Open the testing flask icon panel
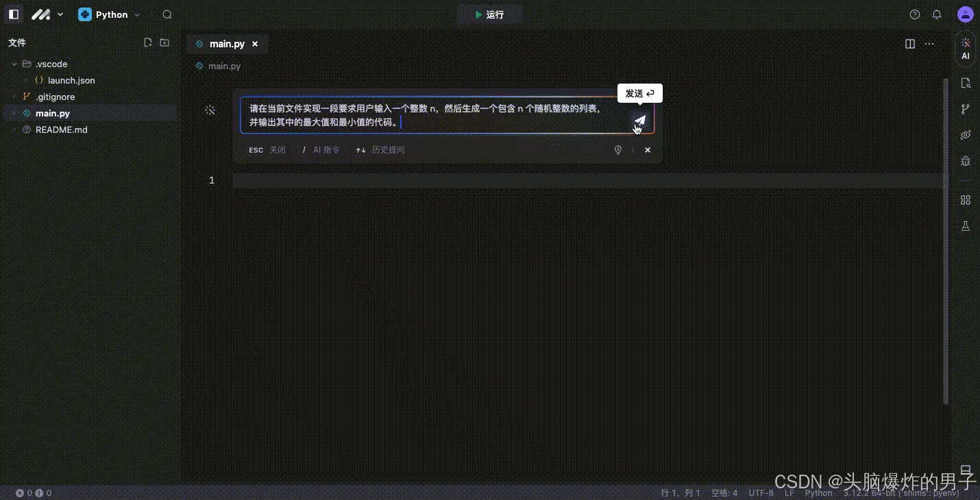Screen dimensions: 980x500 click(965, 226)
